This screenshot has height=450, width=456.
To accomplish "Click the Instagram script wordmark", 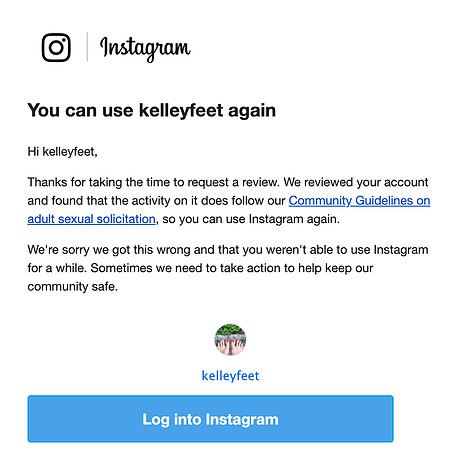I will point(145,49).
